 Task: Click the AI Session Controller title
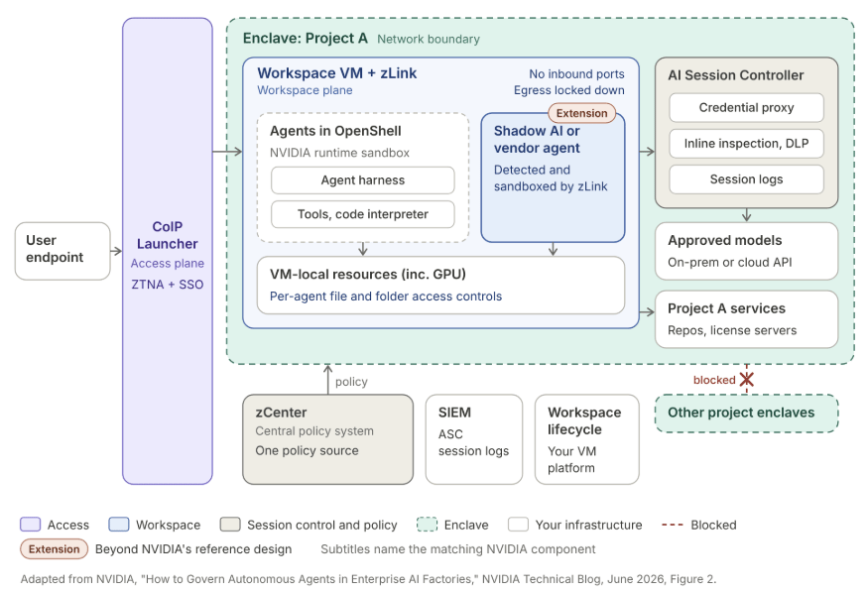pos(736,75)
